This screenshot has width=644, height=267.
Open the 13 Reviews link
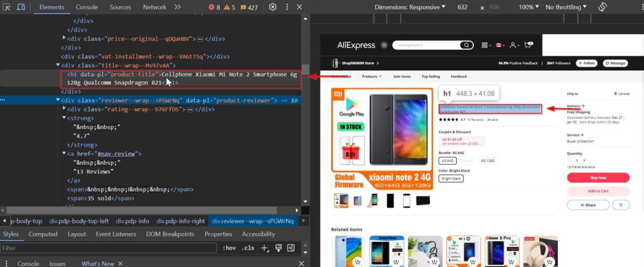point(475,120)
